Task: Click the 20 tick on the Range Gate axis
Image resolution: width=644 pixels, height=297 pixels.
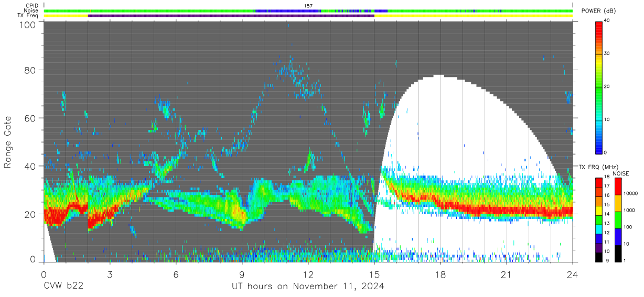Action: (x=31, y=214)
